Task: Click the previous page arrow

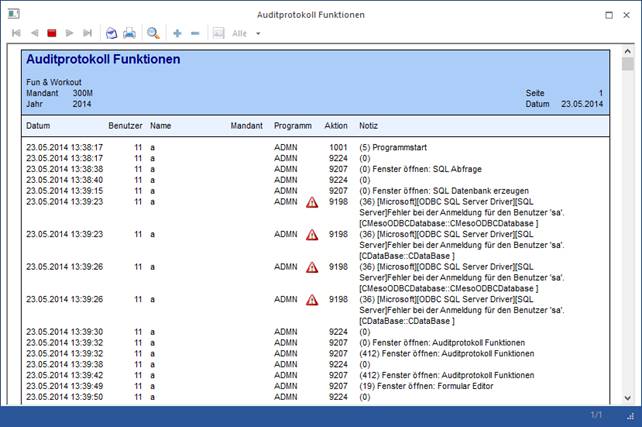Action: pyautogui.click(x=34, y=33)
